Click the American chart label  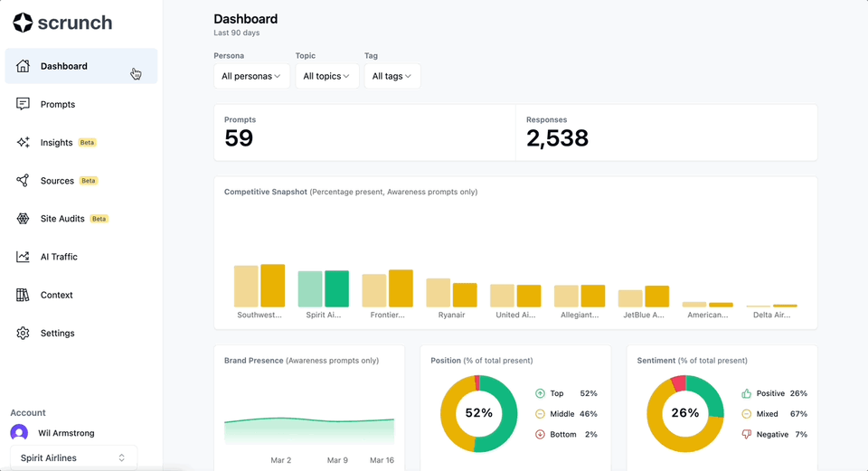click(x=707, y=315)
